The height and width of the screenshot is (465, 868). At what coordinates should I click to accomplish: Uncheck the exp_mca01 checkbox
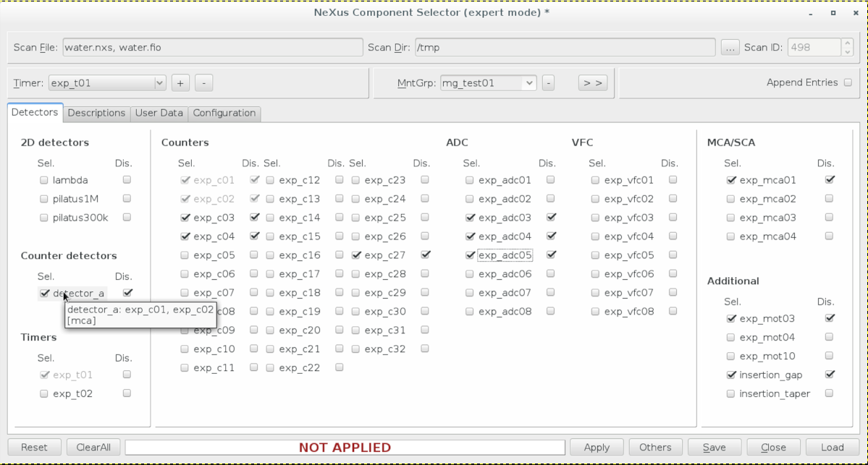pos(732,180)
